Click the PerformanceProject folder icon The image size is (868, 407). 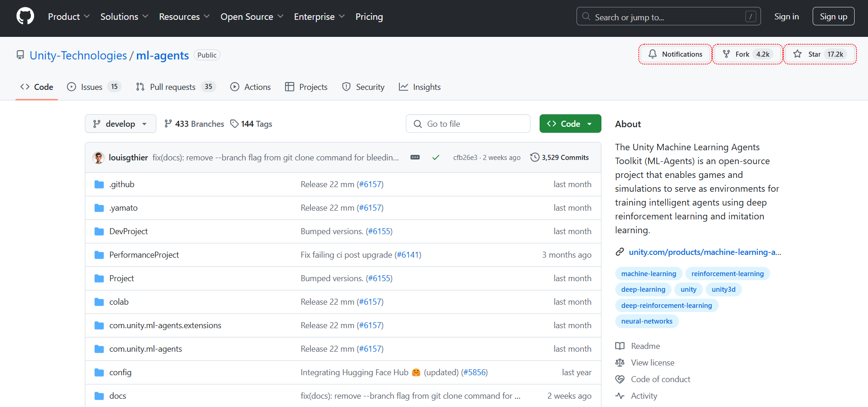[99, 255]
